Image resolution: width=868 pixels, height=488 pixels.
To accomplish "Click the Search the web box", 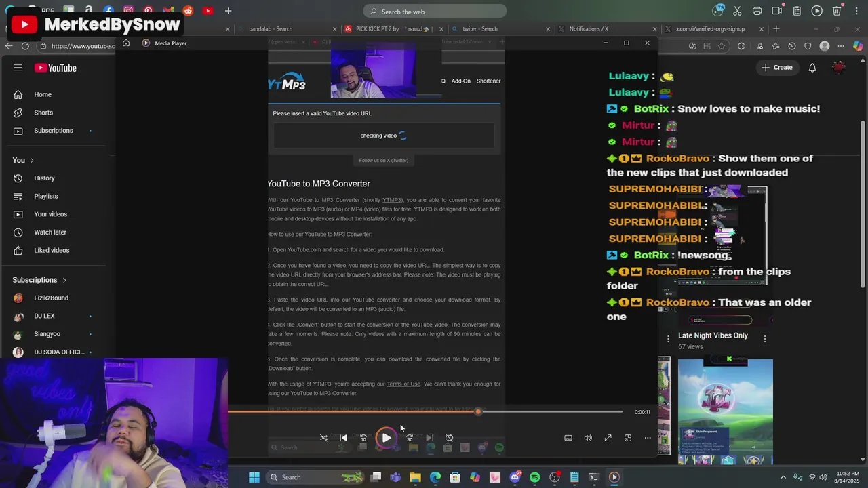I will pos(435,11).
